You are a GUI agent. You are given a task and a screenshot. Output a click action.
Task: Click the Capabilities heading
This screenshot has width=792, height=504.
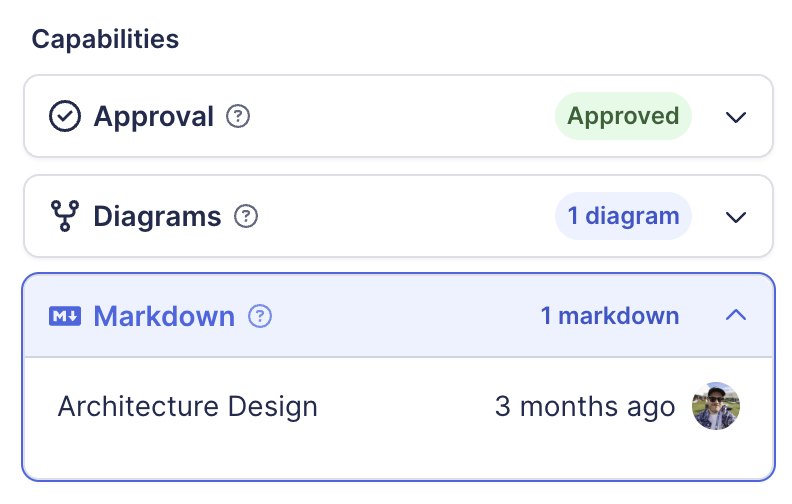click(105, 39)
